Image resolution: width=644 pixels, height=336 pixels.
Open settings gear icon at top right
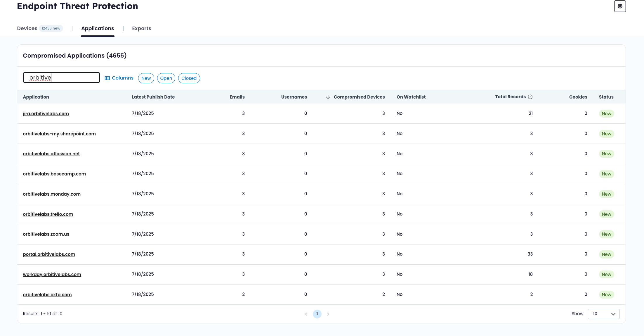coord(620,6)
